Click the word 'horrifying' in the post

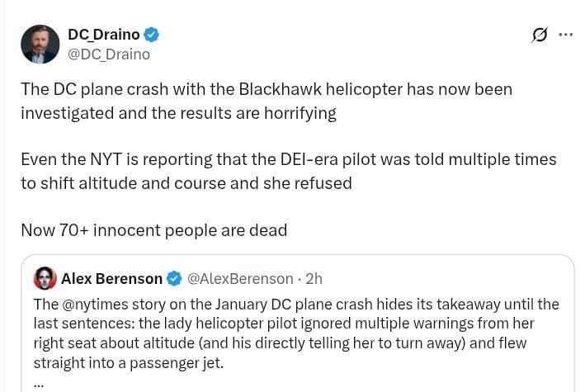click(x=300, y=114)
